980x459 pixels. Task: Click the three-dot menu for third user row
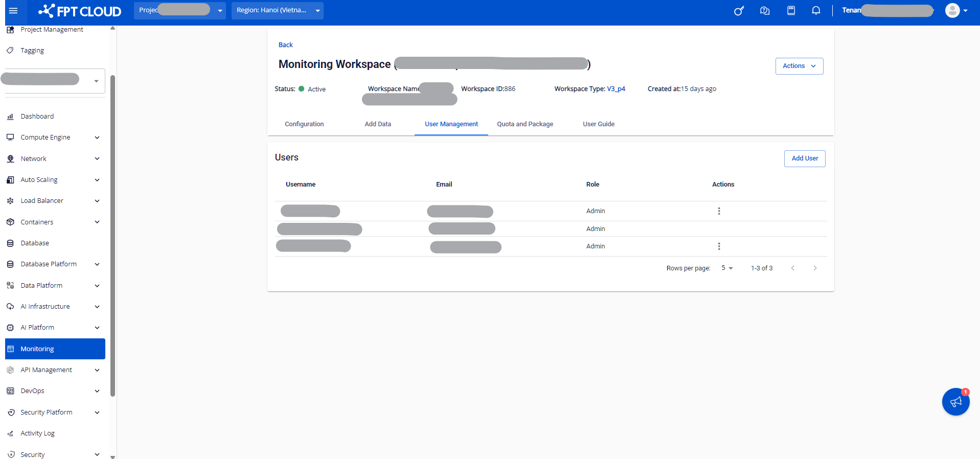pos(719,246)
